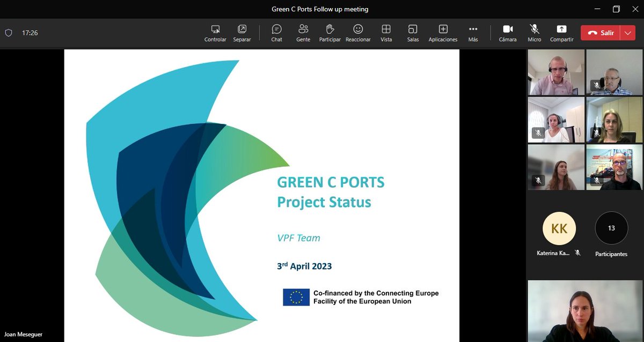
Task: Click the Participantes label
Action: [x=611, y=254]
